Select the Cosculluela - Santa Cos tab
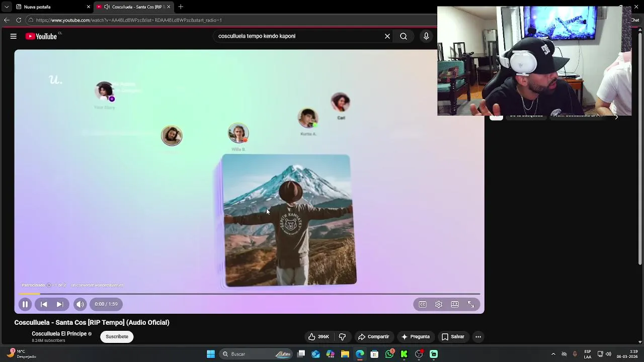The width and height of the screenshot is (644, 362). click(x=134, y=7)
